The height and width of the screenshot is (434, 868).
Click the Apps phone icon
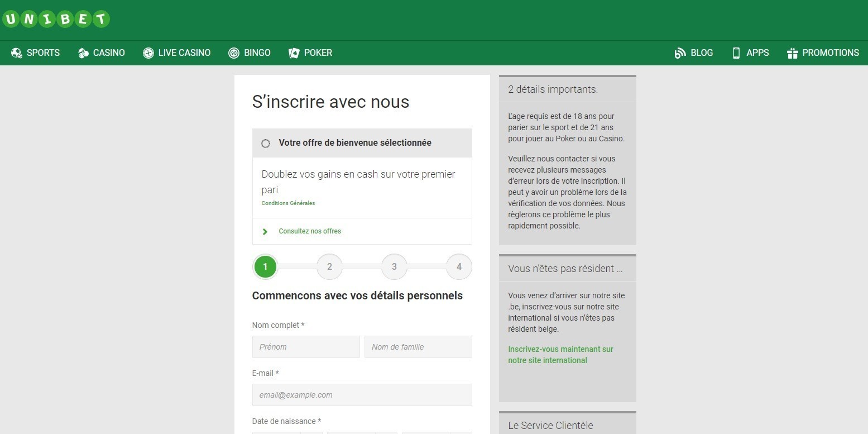(736, 53)
